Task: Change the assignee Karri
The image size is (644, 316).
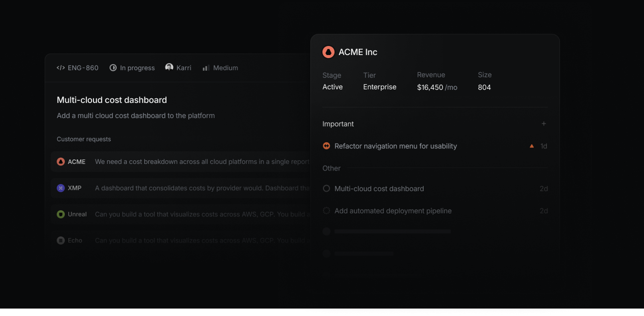Action: click(x=184, y=68)
